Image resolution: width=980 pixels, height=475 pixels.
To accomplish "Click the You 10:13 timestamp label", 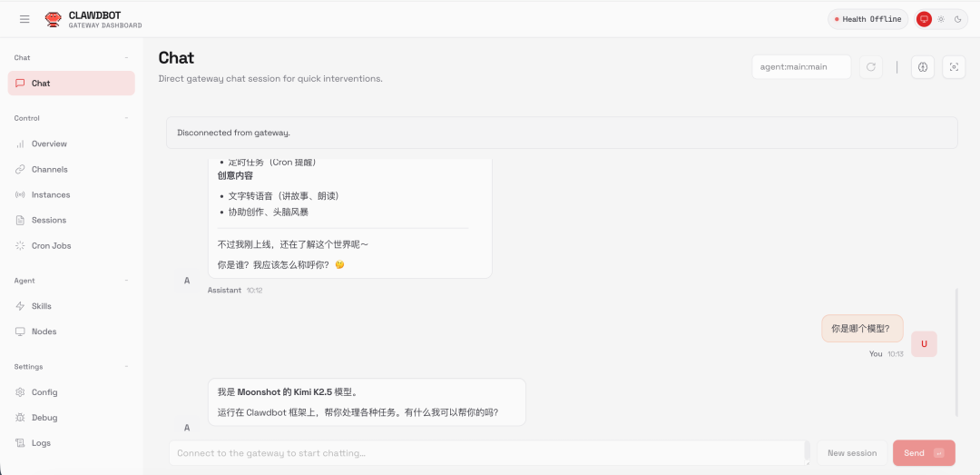I will pos(887,354).
